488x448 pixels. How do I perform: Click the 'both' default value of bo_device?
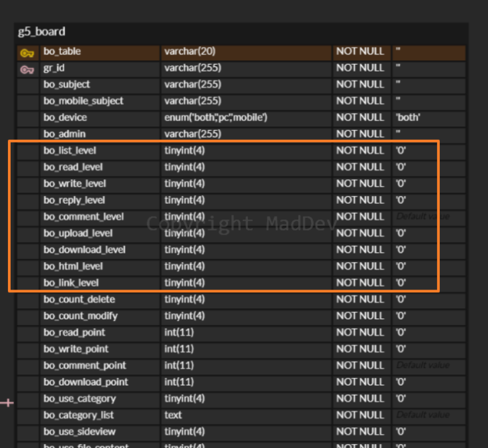coord(408,118)
